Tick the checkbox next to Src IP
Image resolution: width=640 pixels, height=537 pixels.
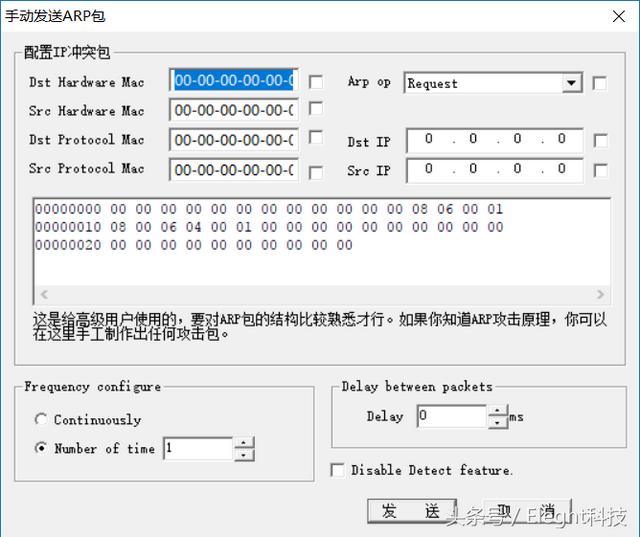coord(600,170)
